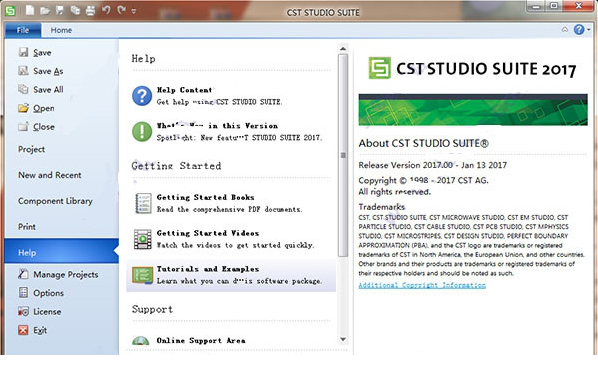The width and height of the screenshot is (598, 369).
Task: Collapse the ribbon with the up chevron
Action: click(564, 29)
